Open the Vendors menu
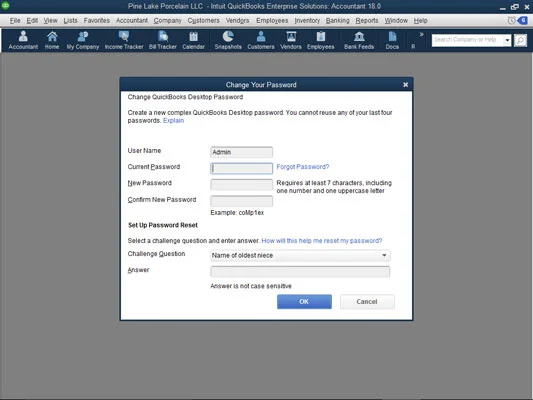The height and width of the screenshot is (400, 533). click(237, 21)
